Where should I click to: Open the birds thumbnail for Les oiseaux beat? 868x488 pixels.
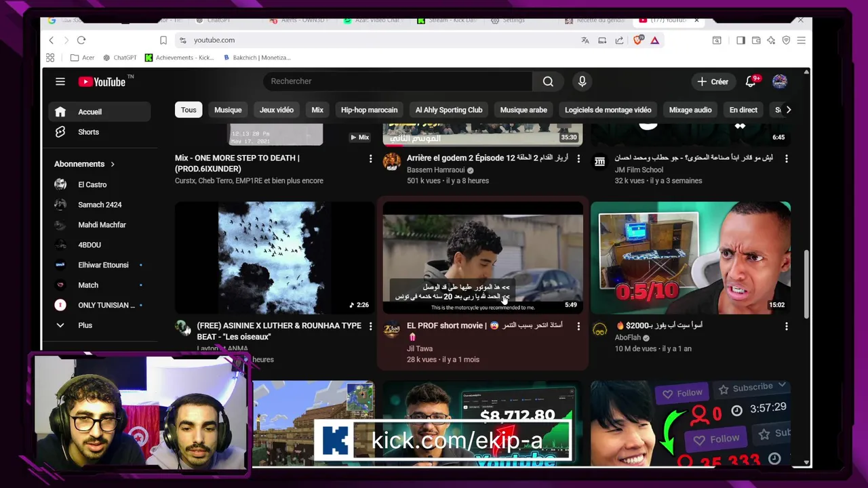point(275,258)
